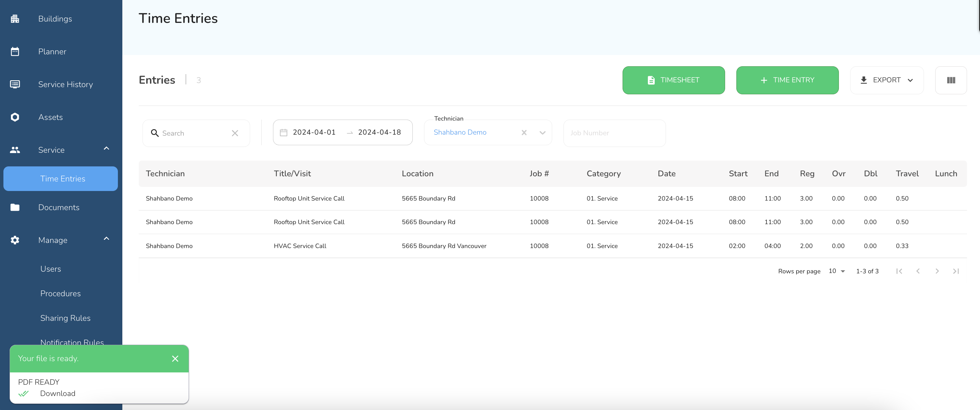
Task: Click the Date column header
Action: click(x=667, y=174)
